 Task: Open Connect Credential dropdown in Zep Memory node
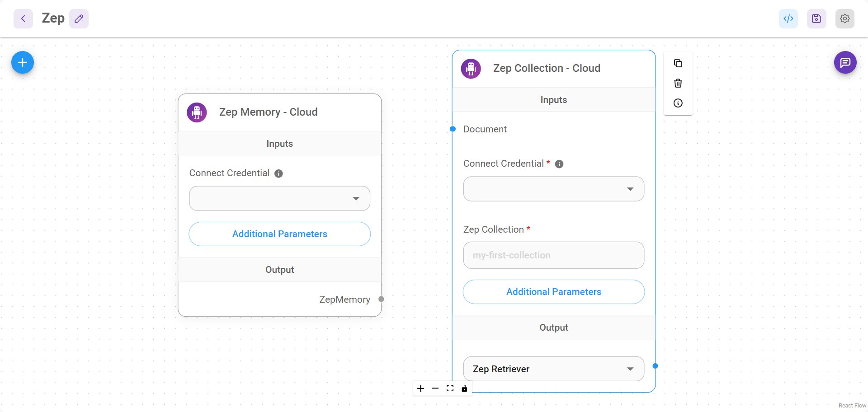click(x=279, y=198)
